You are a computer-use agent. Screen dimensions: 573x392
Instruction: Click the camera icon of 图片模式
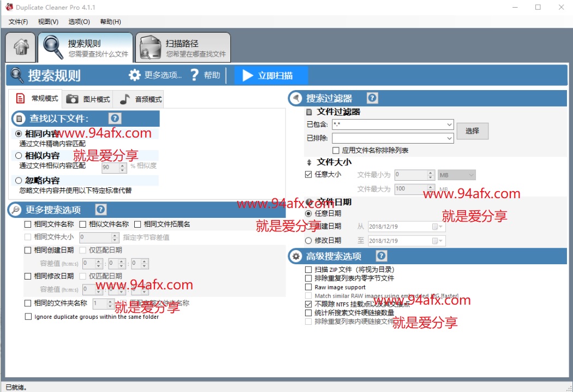[72, 99]
